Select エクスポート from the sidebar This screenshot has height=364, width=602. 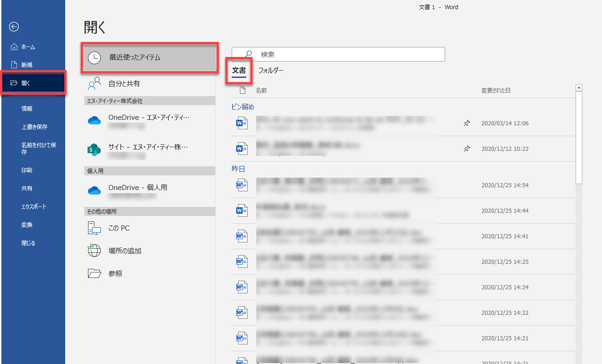(x=34, y=207)
